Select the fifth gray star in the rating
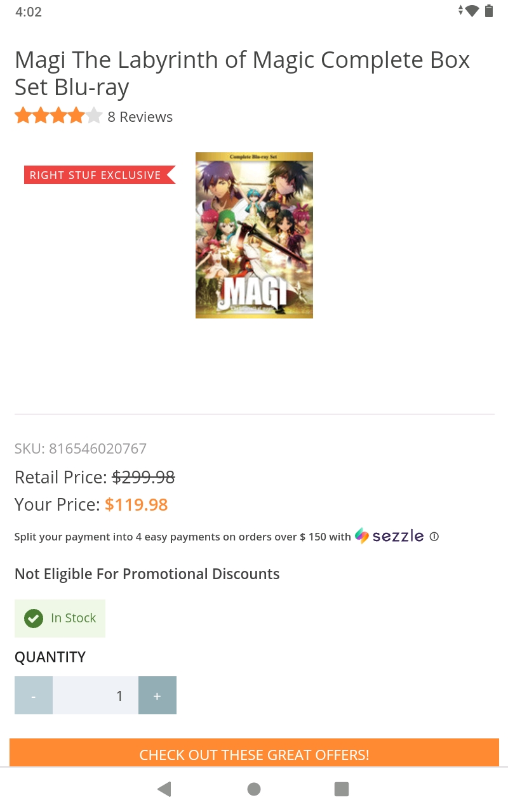 pyautogui.click(x=94, y=115)
